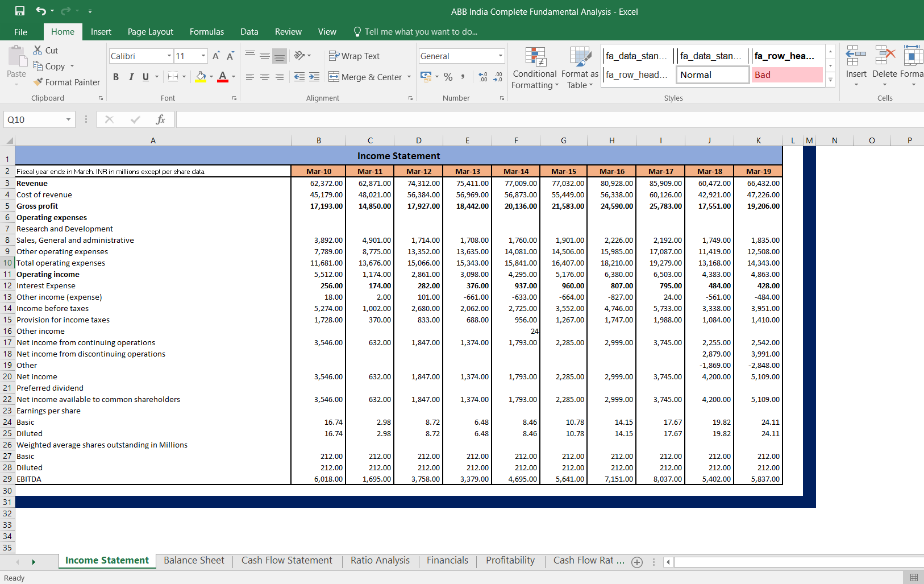Image resolution: width=924 pixels, height=584 pixels.
Task: Click the Insert Function fx icon
Action: (160, 119)
